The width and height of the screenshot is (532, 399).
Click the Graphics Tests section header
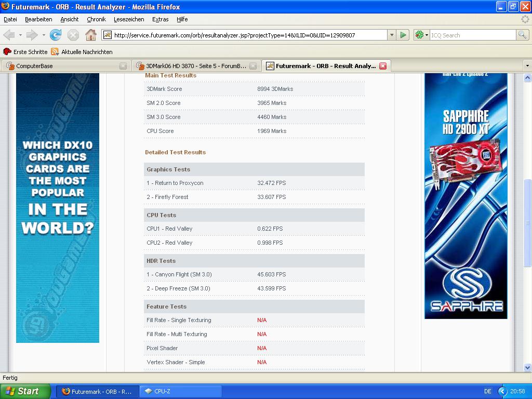point(254,169)
